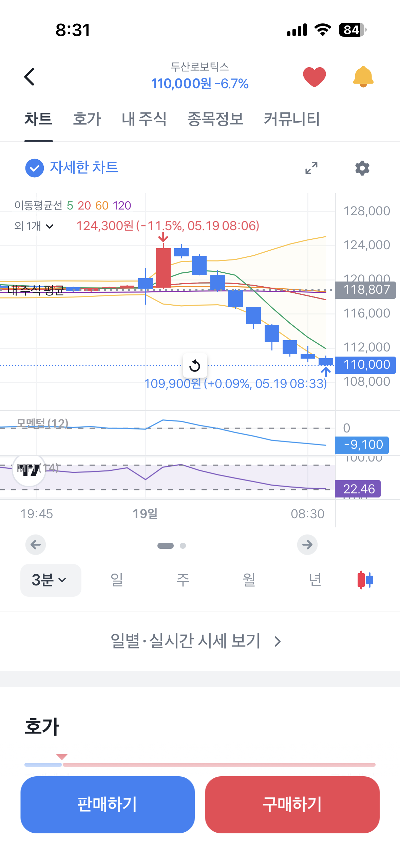Toggle the 자세한 차트 checkbox
400x868 pixels.
[35, 168]
